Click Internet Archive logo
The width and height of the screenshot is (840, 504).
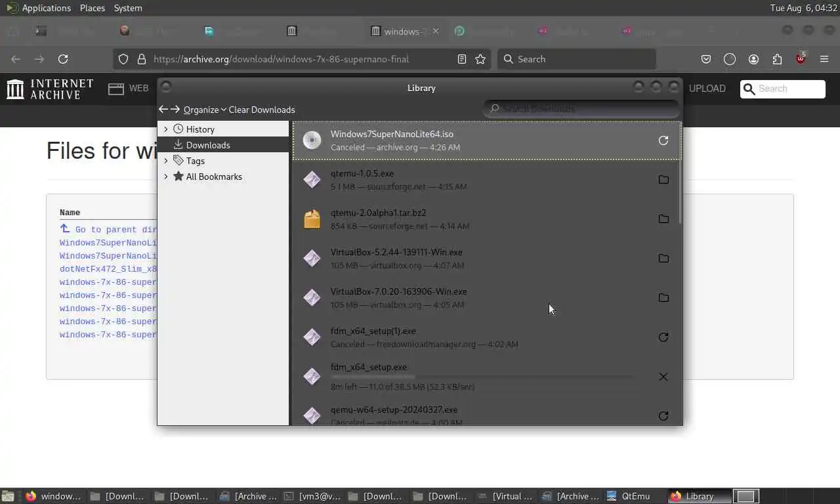(x=50, y=89)
